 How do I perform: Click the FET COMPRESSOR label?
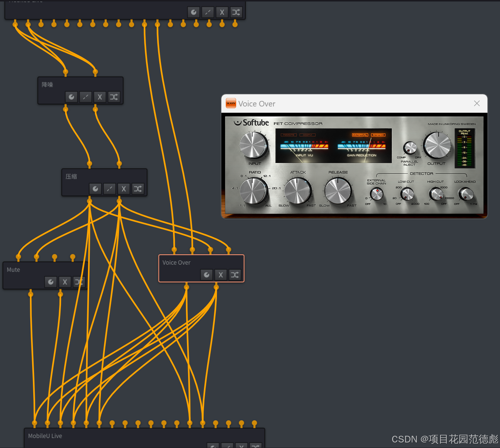[x=298, y=123]
